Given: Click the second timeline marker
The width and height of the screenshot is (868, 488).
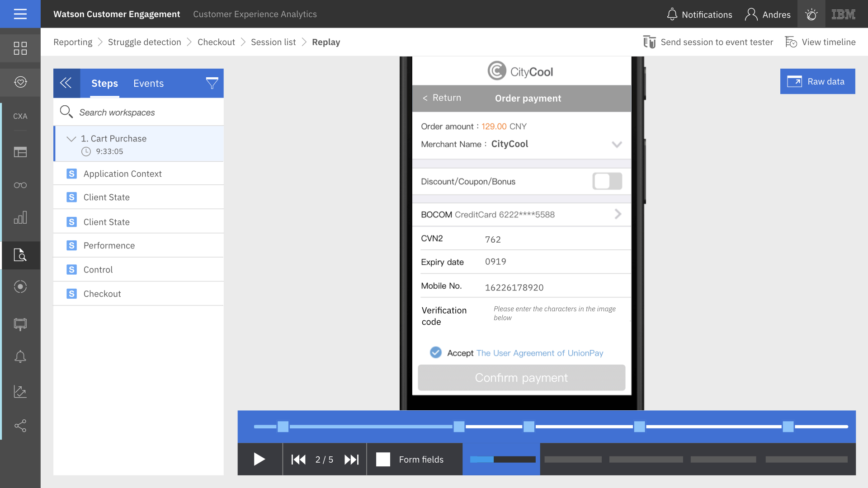Looking at the screenshot, I should pos(459,427).
